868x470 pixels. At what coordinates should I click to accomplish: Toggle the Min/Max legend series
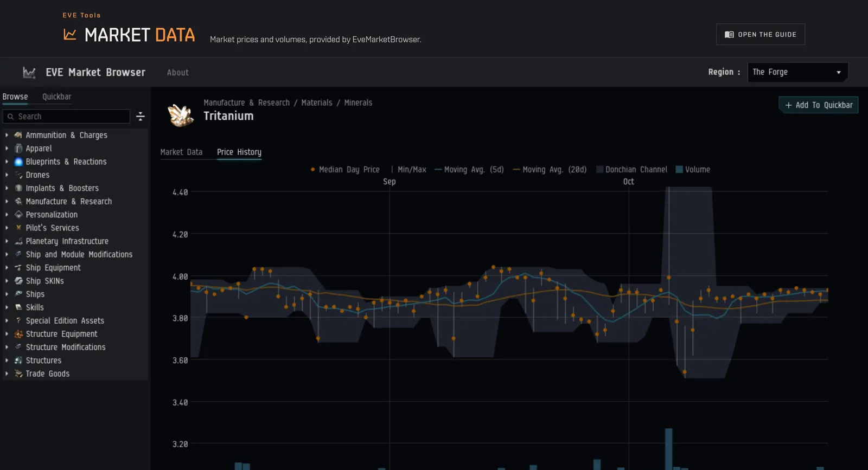pos(409,170)
